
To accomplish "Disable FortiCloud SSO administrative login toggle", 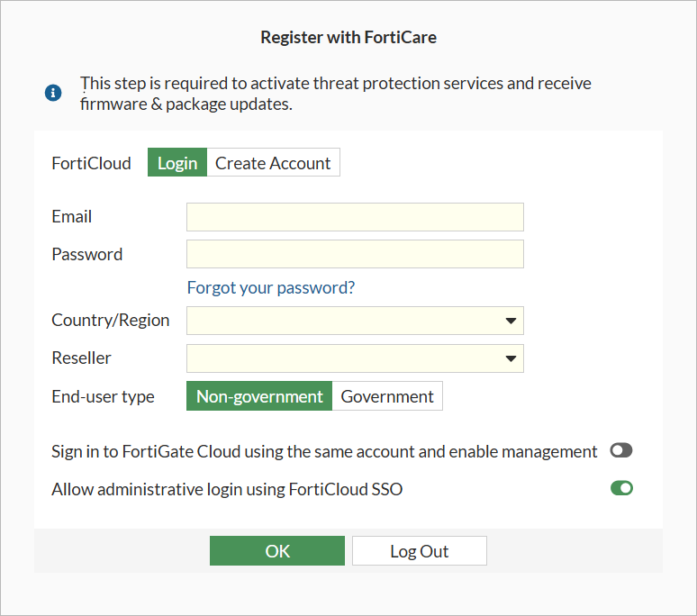I will click(621, 488).
